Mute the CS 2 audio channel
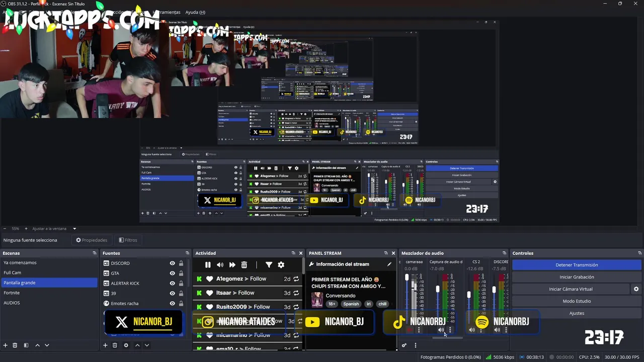This screenshot has width=644, height=362. [x=471, y=330]
